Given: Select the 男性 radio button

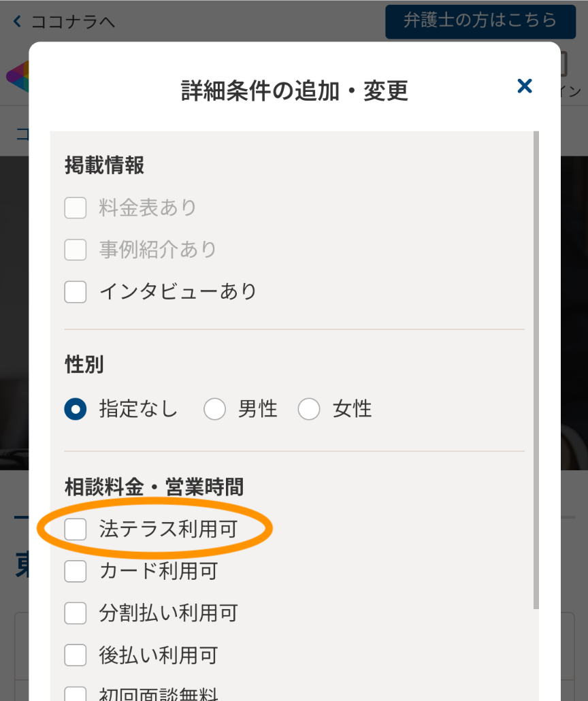Looking at the screenshot, I should (x=214, y=409).
